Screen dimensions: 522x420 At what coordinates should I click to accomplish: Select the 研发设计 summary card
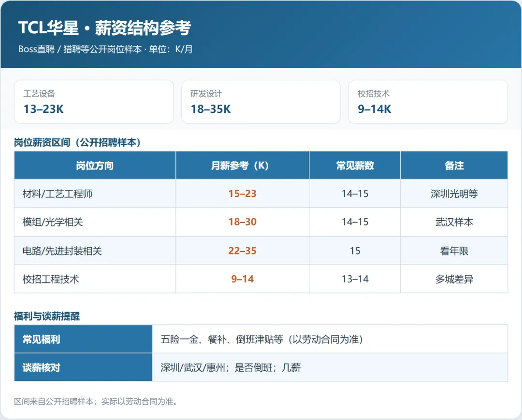[261, 102]
